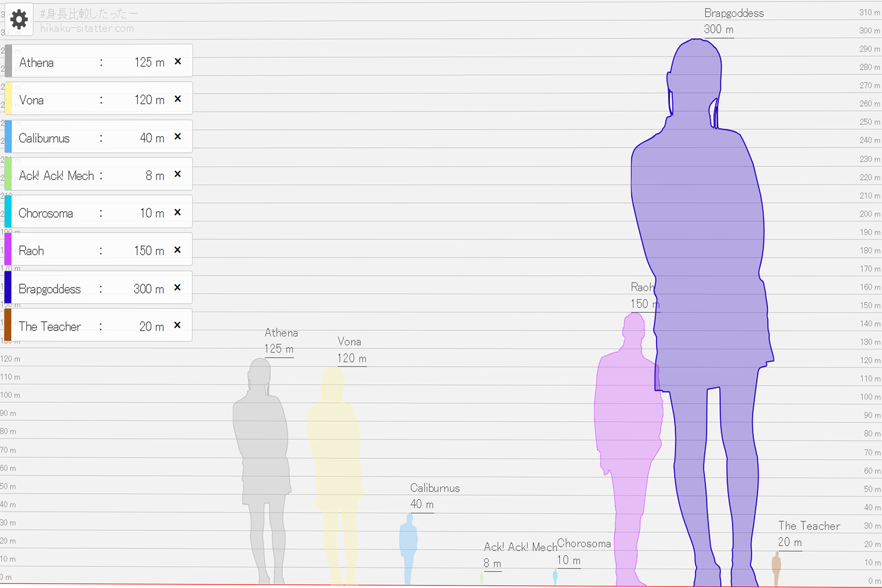Delete Raoh entry using X icon
The image size is (882, 588).
coord(178,250)
